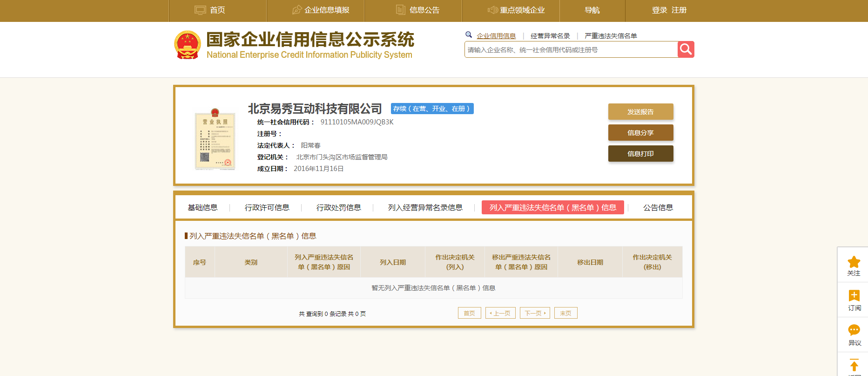Click credit code 91110105MA009JQB3K
Viewport: 868px width, 376px height.
click(x=357, y=122)
